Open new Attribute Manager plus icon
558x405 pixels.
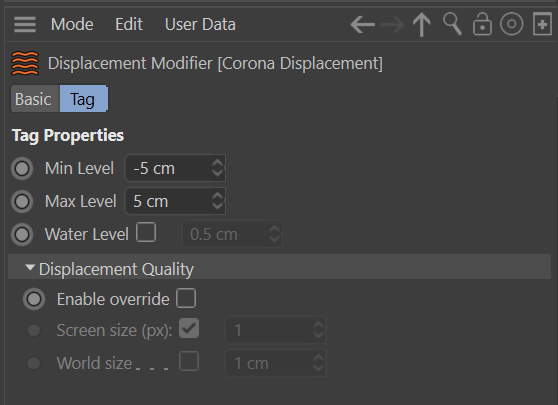click(x=542, y=24)
